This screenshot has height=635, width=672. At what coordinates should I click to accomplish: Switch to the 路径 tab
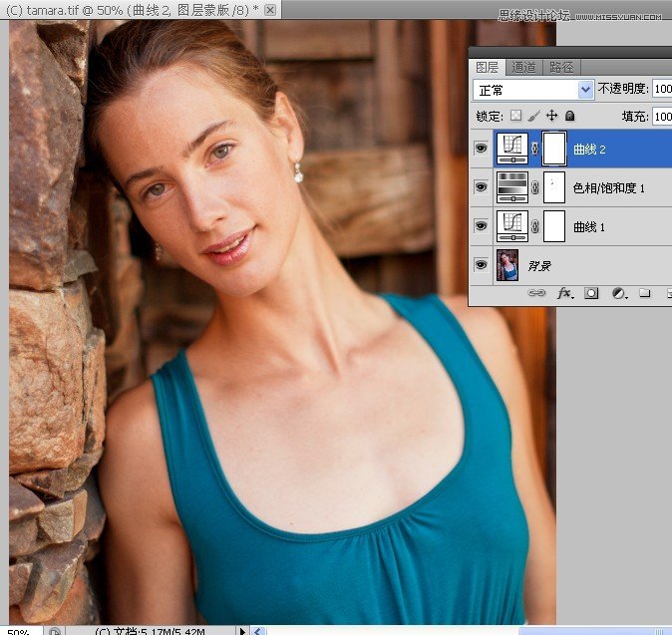click(x=561, y=67)
